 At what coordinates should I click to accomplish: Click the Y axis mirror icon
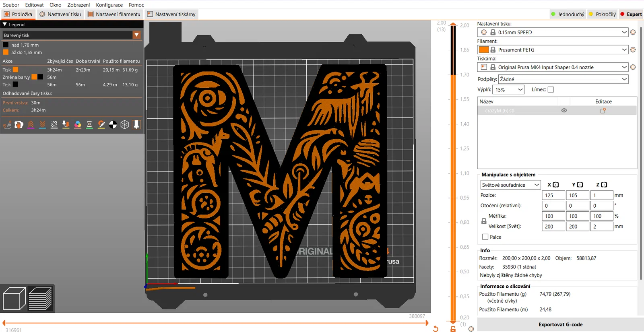580,185
